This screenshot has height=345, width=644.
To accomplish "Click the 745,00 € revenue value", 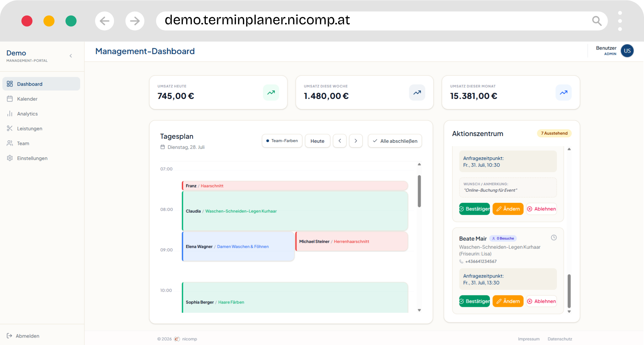I will (176, 96).
